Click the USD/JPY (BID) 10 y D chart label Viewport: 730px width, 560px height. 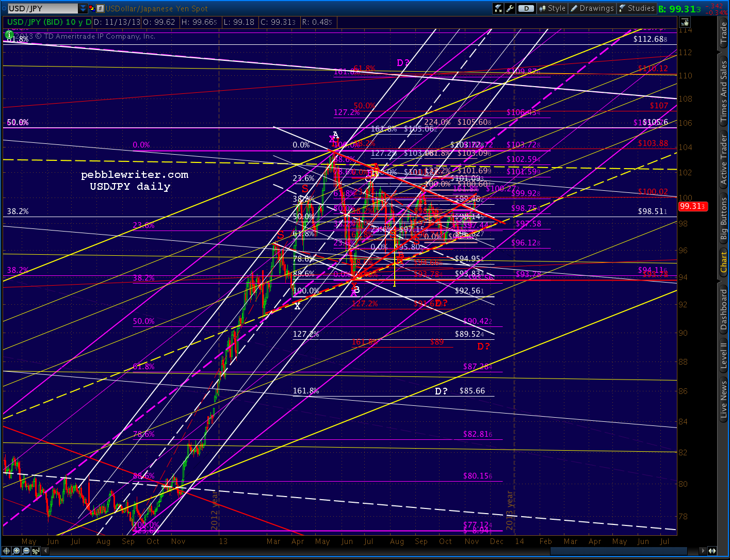pos(50,22)
